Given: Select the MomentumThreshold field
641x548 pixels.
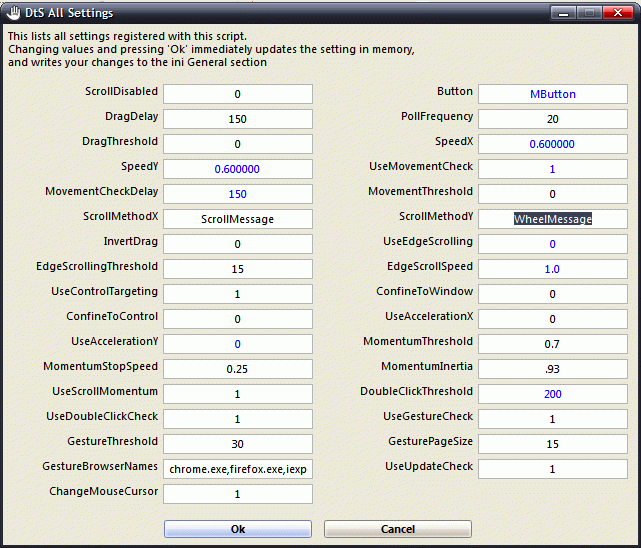Looking at the screenshot, I should (x=553, y=344).
